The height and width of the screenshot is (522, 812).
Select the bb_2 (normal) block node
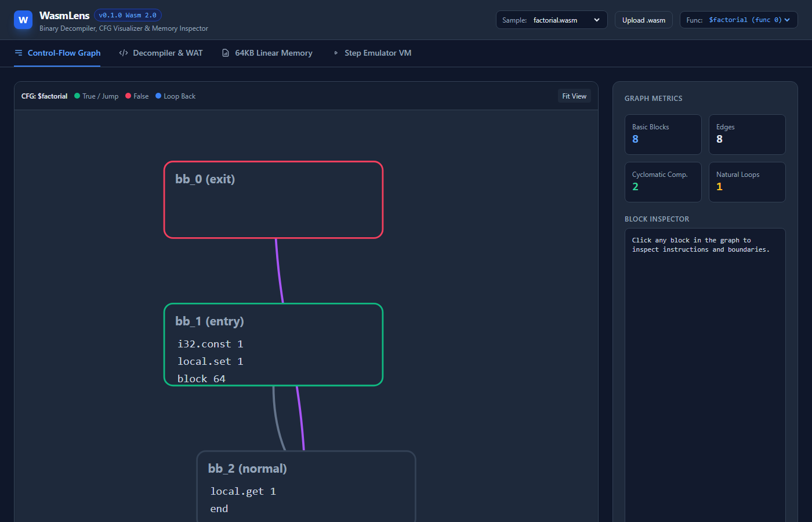tap(306, 486)
